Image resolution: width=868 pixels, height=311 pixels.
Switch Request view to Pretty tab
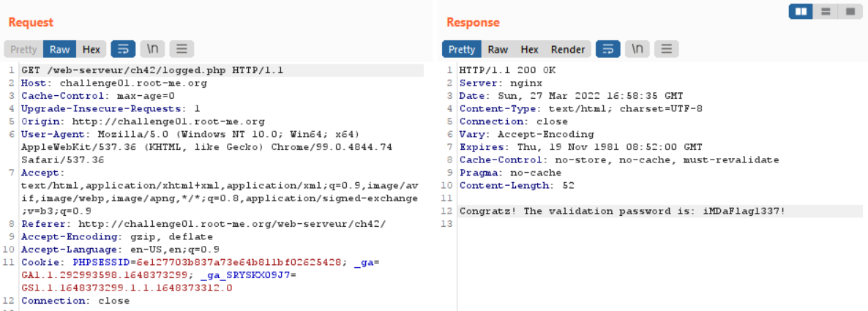tap(24, 49)
